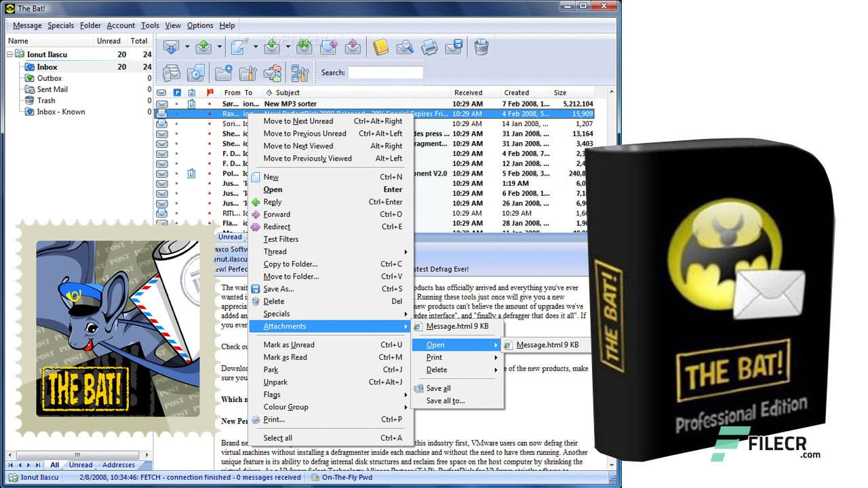Create a new folder with the folder-plus icon
Viewport: 868px width, 488px height.
(x=222, y=73)
